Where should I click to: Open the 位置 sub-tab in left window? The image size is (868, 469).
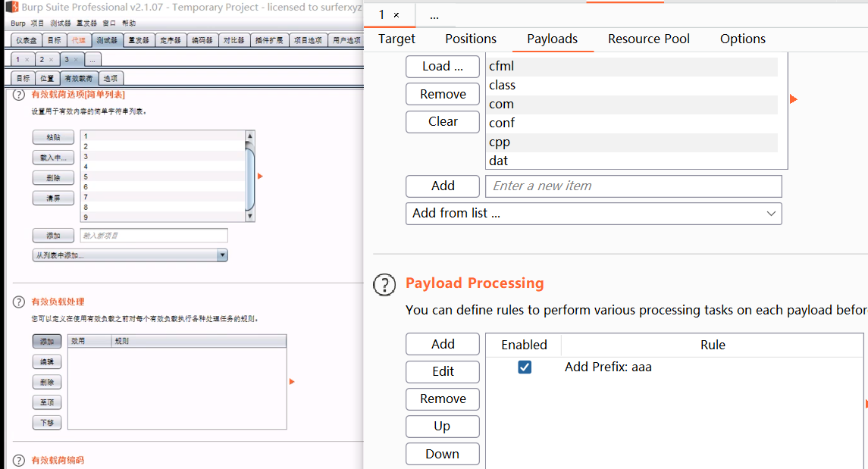tap(47, 79)
